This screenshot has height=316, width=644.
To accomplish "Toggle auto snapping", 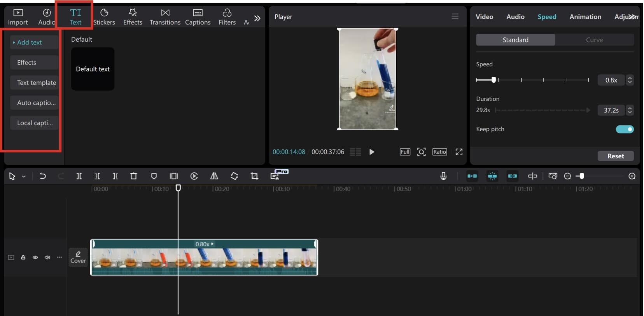I will 492,176.
